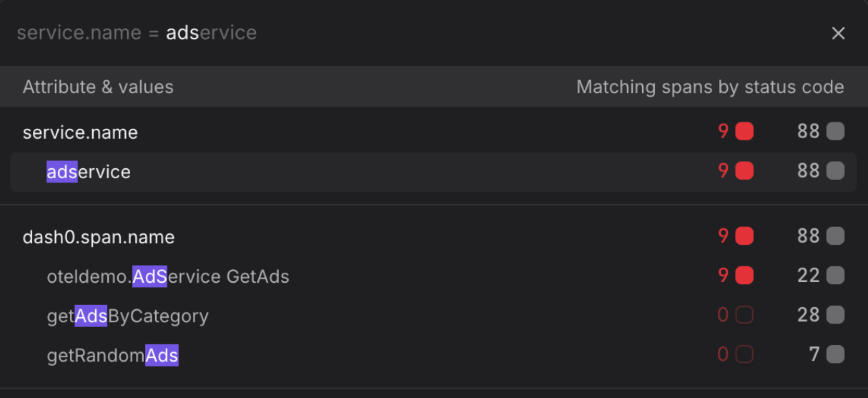868x398 pixels.
Task: Click gray swatch next to 28 count
Action: pyautogui.click(x=835, y=315)
